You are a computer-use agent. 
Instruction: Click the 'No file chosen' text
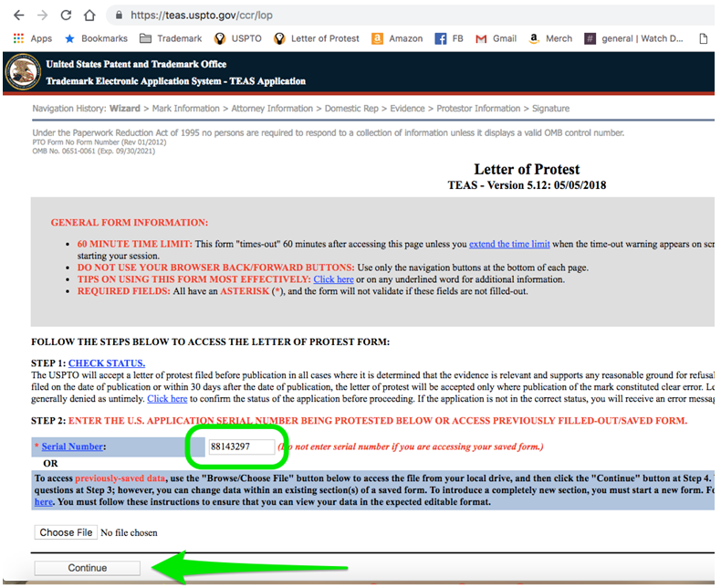coord(129,533)
